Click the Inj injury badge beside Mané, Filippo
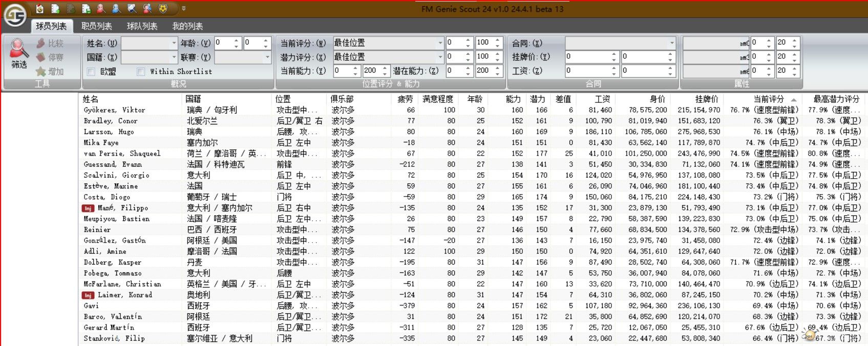 point(88,208)
